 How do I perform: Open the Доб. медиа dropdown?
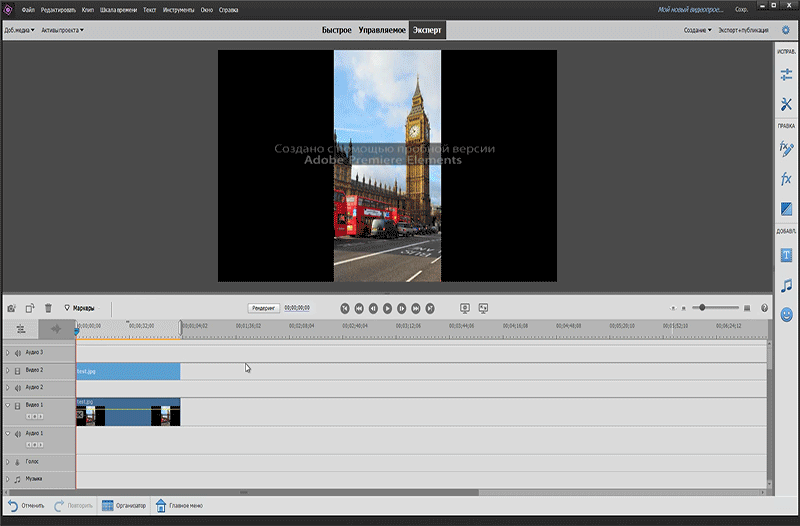coord(19,30)
